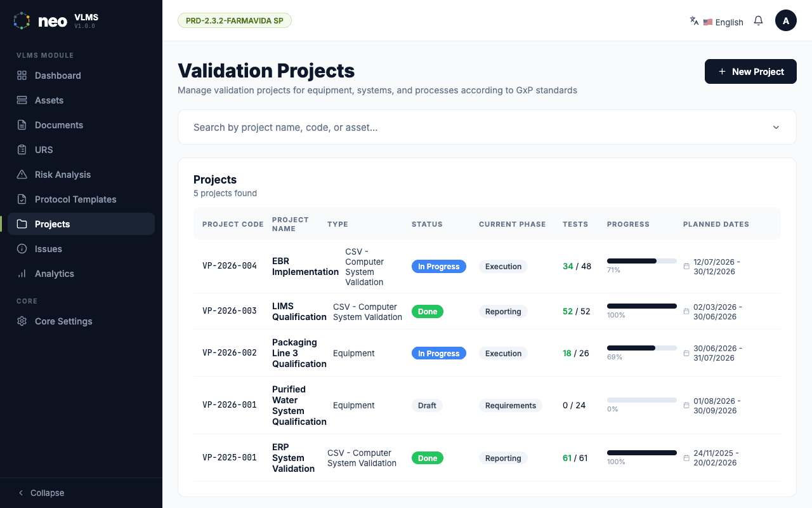Image resolution: width=812 pixels, height=508 pixels.
Task: Click the Documents file icon
Action: [22, 125]
